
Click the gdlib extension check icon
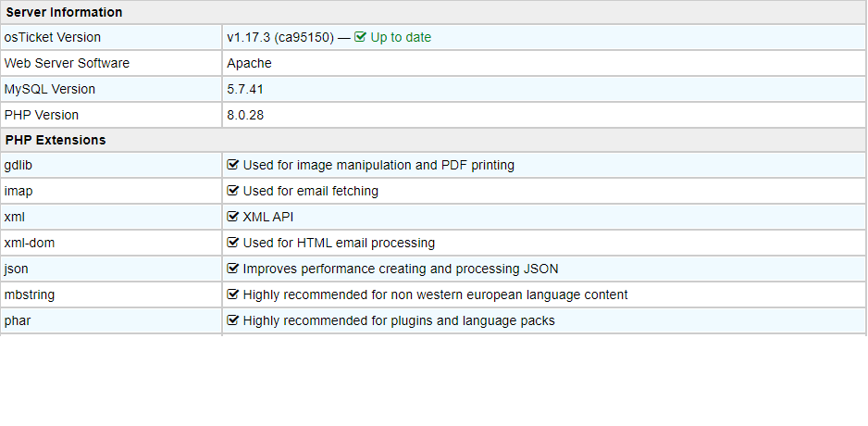pos(232,165)
